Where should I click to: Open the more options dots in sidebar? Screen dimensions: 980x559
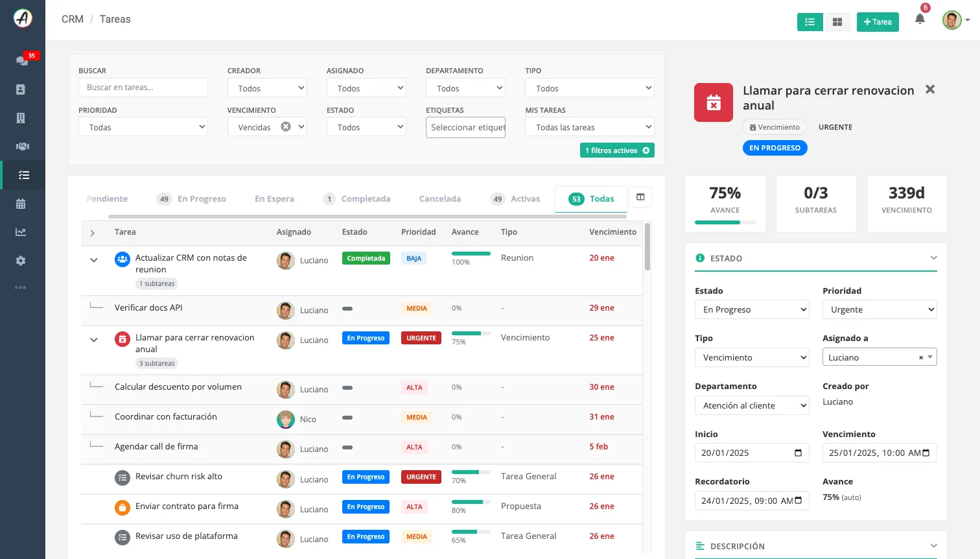pos(21,287)
